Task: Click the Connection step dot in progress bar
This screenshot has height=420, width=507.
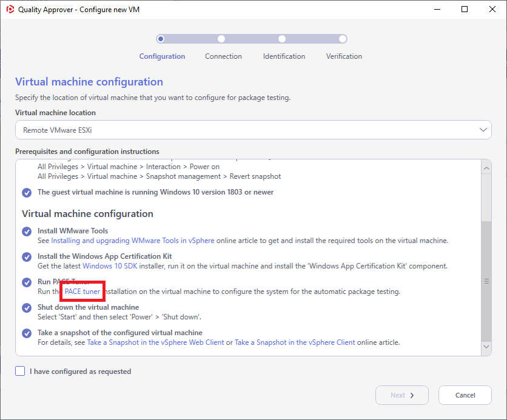Action: (221, 39)
